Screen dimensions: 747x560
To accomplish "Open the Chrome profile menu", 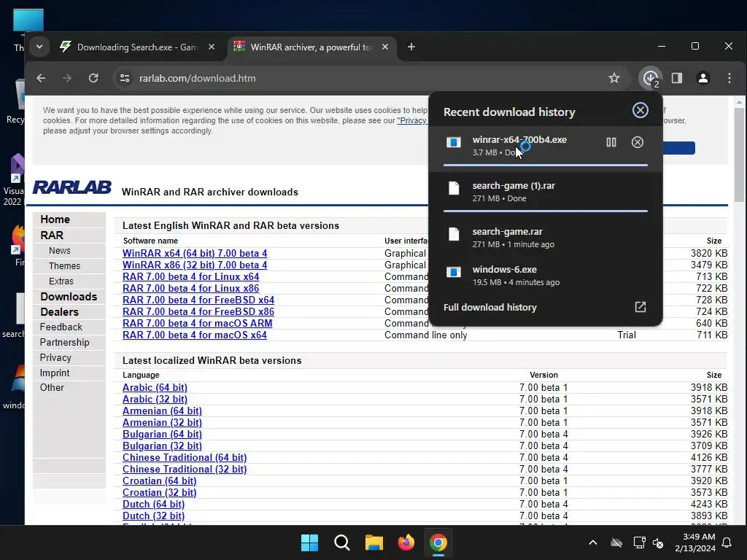I will tap(703, 78).
